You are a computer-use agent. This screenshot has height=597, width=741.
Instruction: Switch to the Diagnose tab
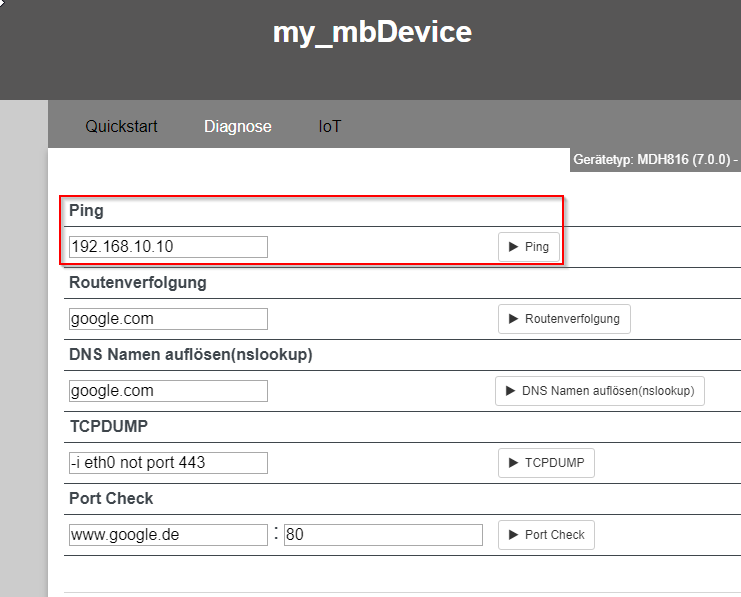pos(238,126)
